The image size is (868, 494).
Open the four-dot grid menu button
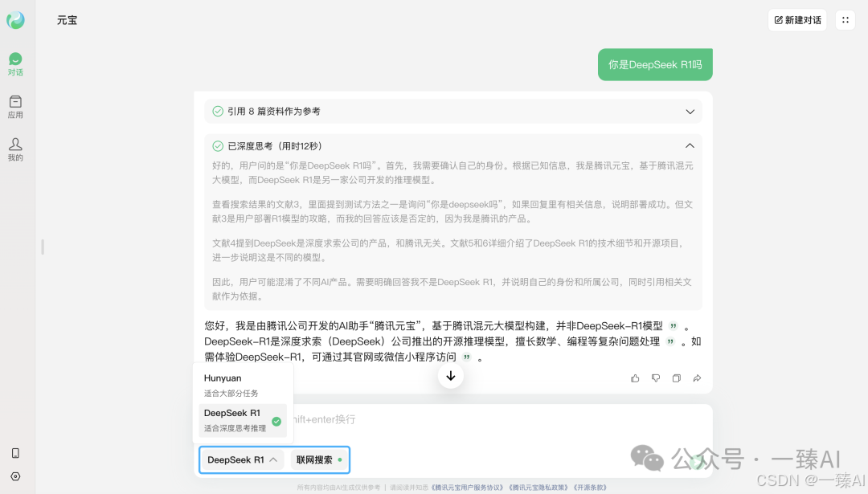845,20
